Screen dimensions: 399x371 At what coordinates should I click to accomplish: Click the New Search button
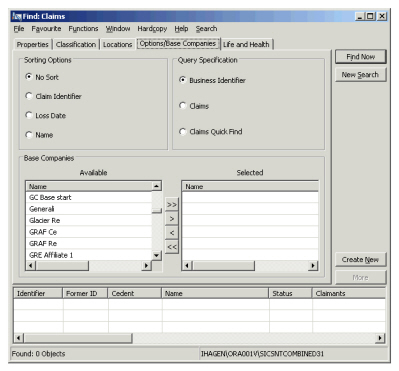click(360, 75)
